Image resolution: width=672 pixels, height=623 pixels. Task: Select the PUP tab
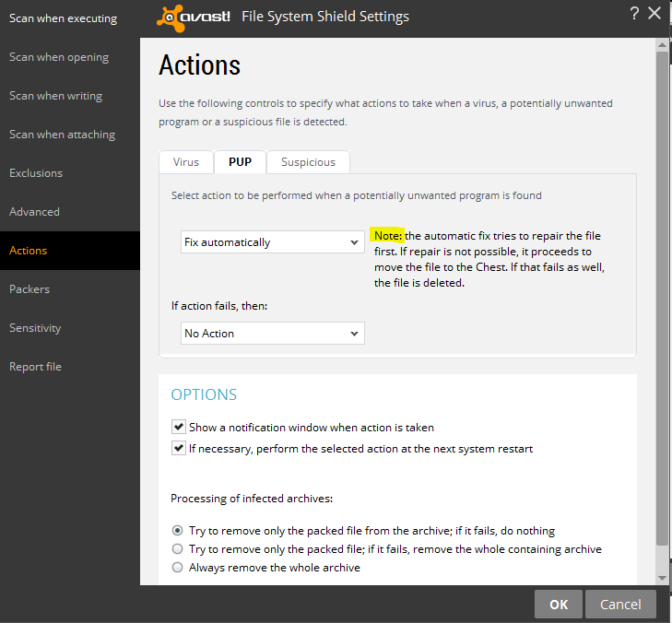click(x=240, y=162)
